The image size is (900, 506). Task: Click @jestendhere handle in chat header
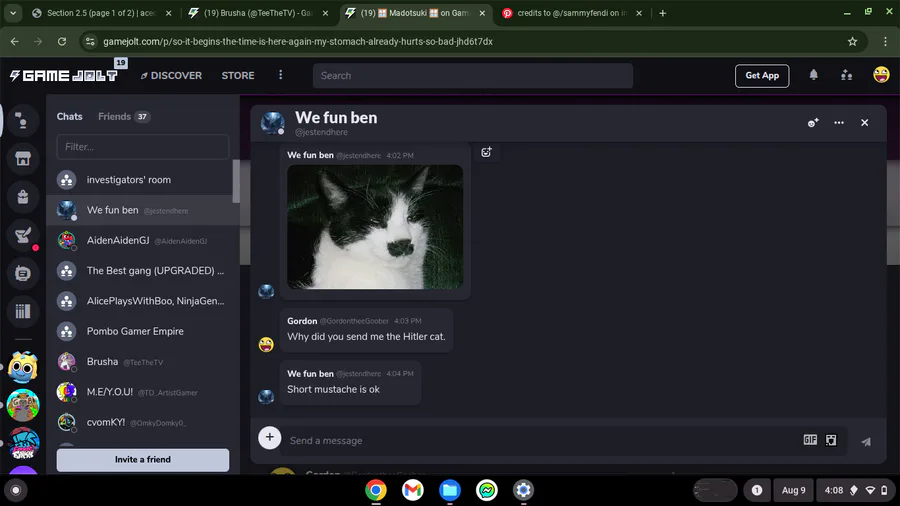(x=321, y=133)
